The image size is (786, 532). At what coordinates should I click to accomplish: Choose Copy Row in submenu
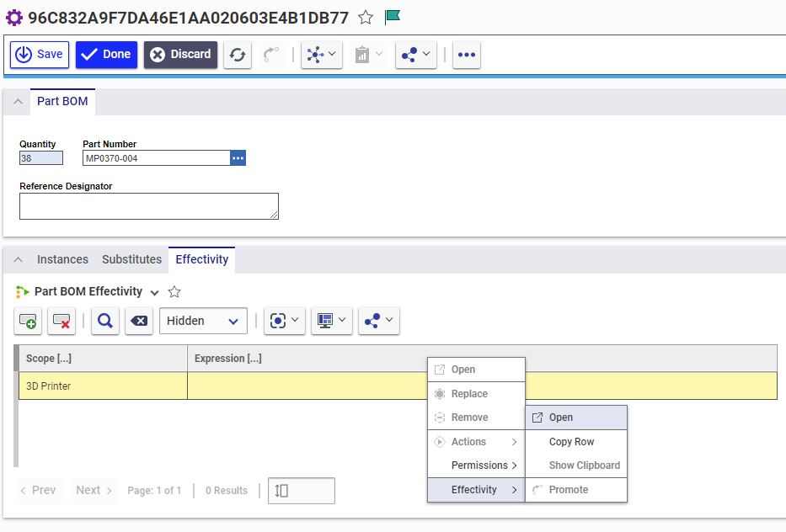pos(576,442)
